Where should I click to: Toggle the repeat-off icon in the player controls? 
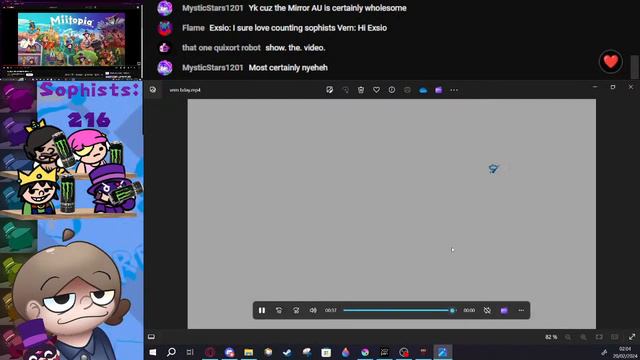click(x=487, y=311)
